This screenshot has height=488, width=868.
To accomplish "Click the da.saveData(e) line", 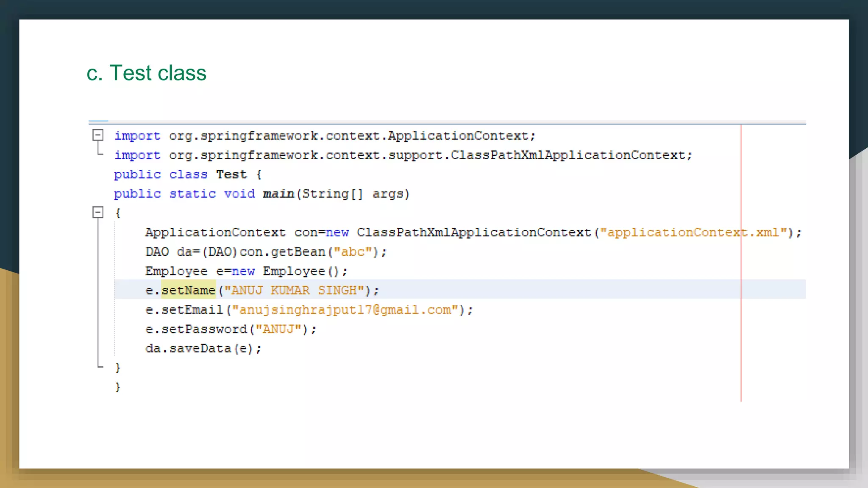I will [x=203, y=349].
